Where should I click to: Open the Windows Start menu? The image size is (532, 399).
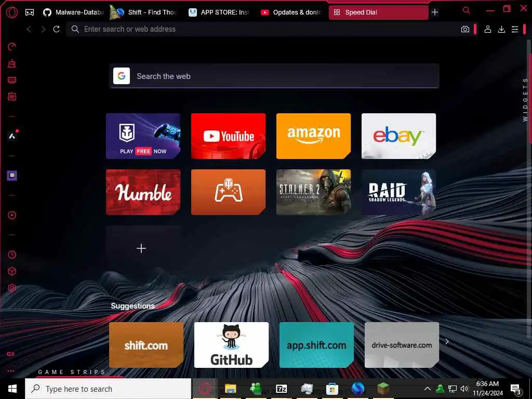12,389
